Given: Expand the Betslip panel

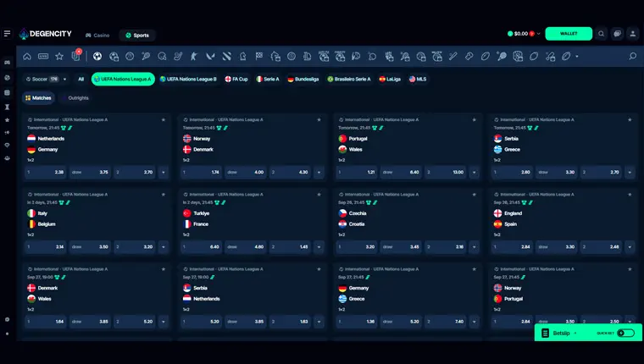Looking at the screenshot, I should (x=575, y=334).
